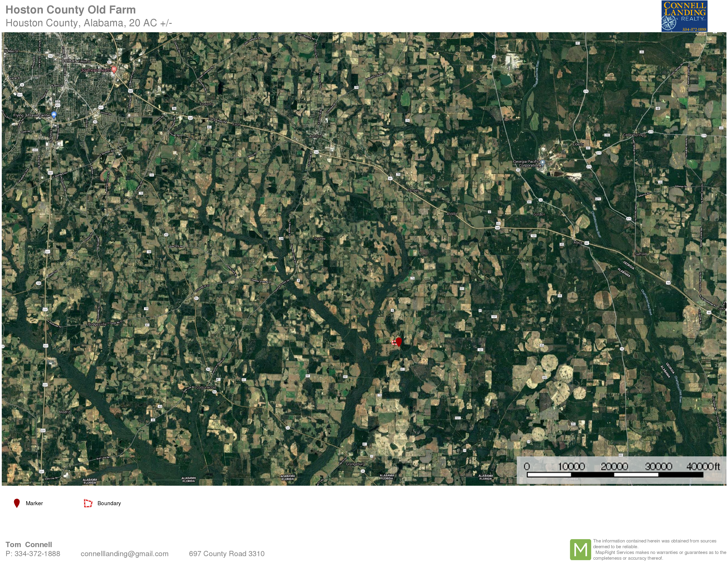
Task: Click the Dothan city label
Action: [x=69, y=61]
